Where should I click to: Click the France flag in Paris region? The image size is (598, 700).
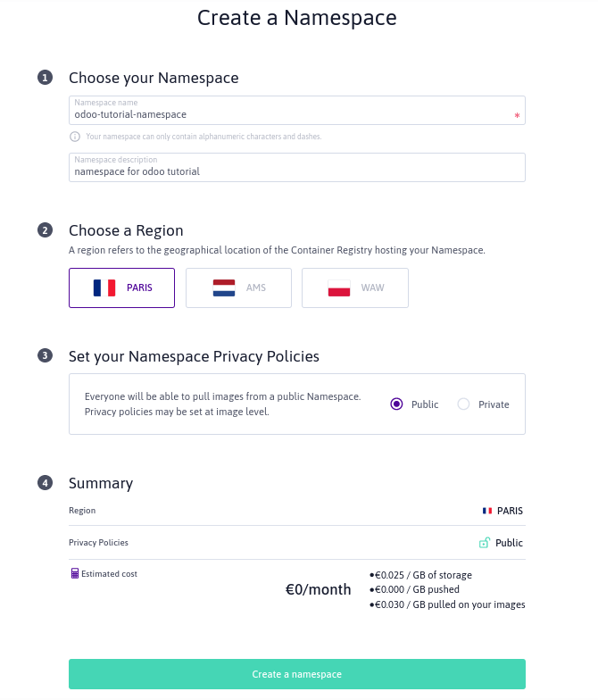[x=104, y=287]
